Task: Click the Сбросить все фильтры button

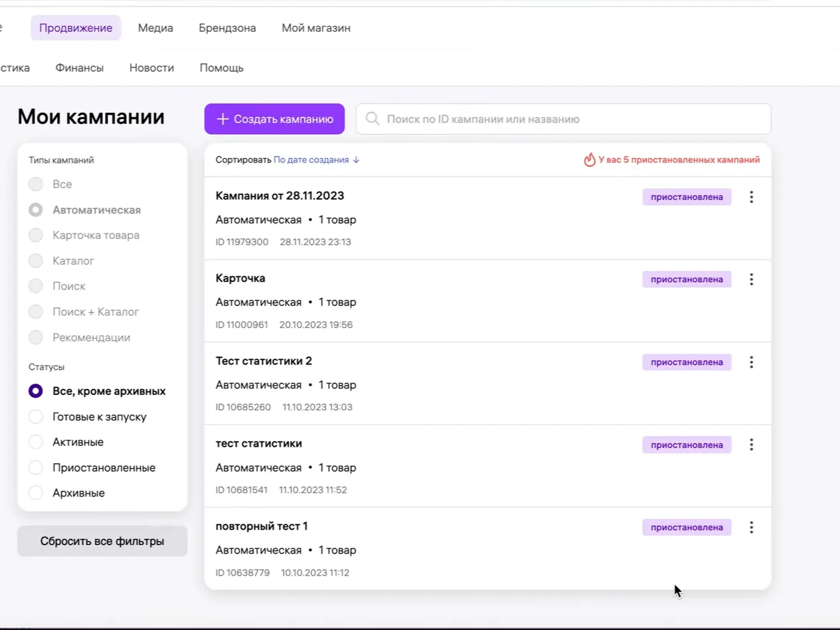Action: pos(102,541)
